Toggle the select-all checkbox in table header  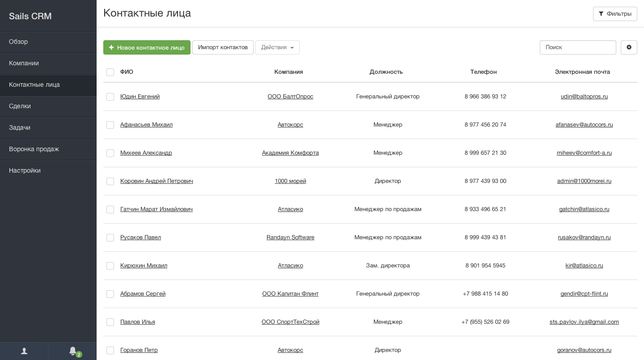point(110,72)
